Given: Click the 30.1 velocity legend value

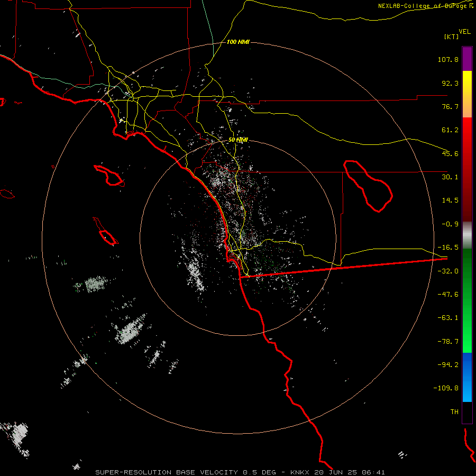Looking at the screenshot, I should coord(450,177).
